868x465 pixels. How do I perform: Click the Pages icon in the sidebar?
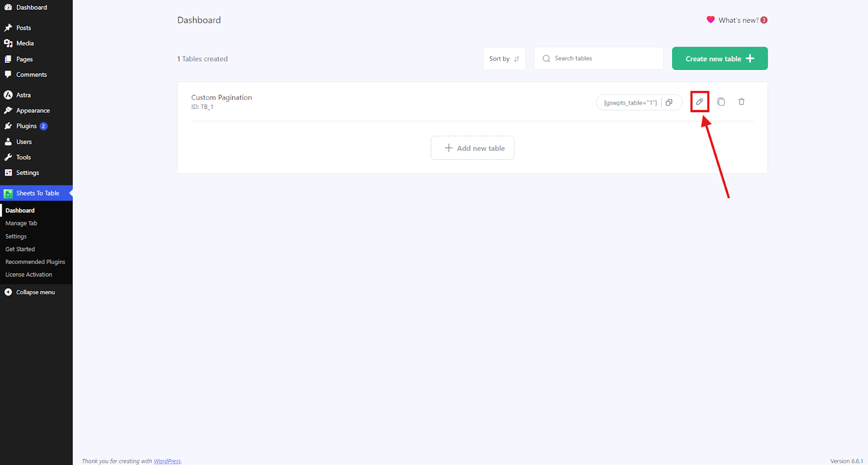pos(8,59)
